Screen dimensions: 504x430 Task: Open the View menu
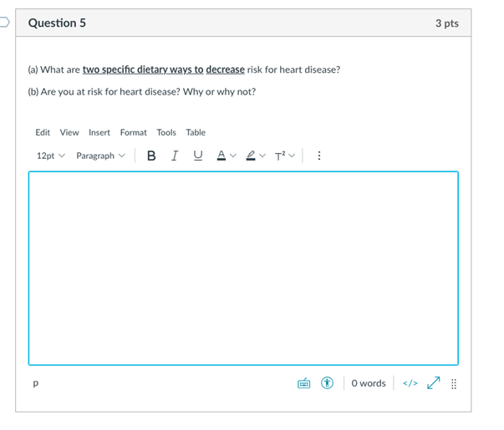pos(69,132)
